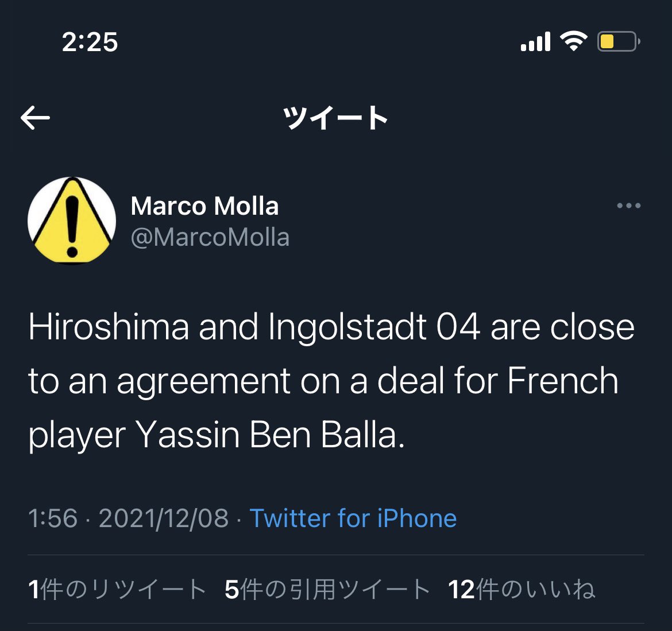Open the @MarcoMolla handle profile
The width and height of the screenshot is (672, 631).
210,237
